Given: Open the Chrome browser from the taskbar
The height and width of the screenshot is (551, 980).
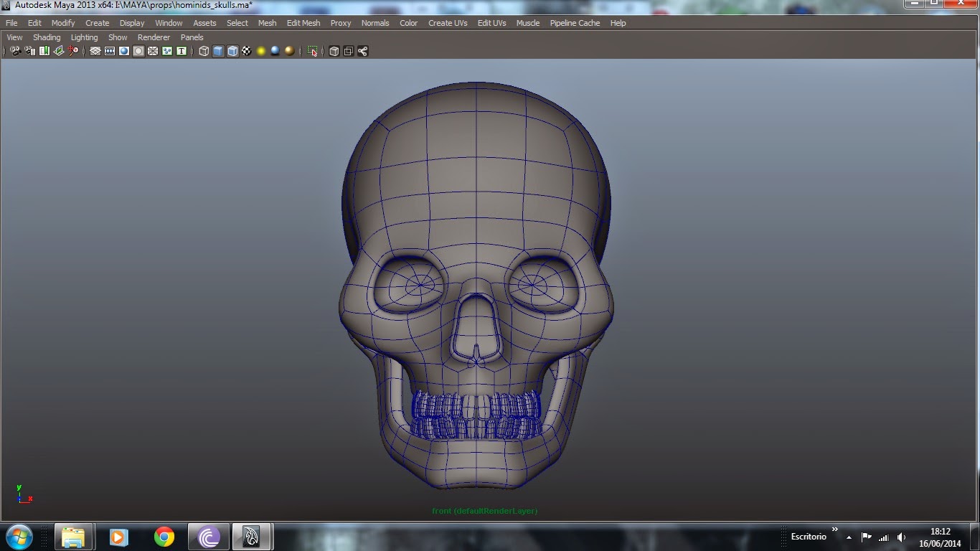Looking at the screenshot, I should [164, 536].
